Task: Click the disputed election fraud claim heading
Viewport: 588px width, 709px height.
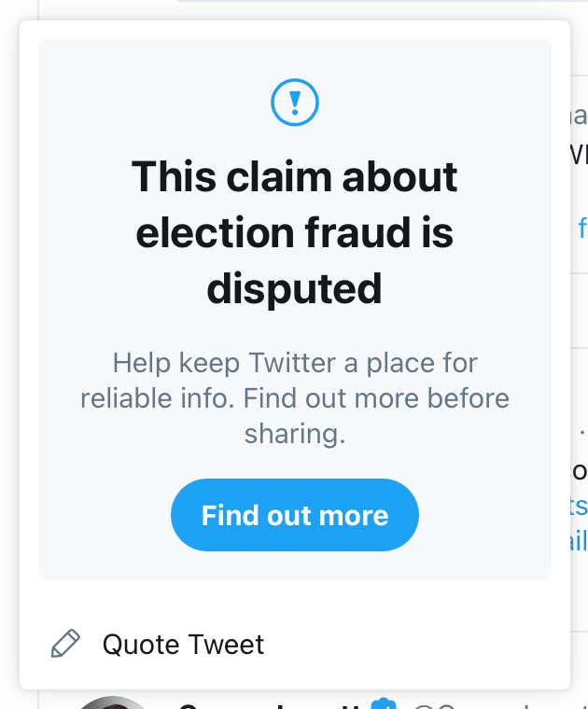Action: (x=295, y=232)
